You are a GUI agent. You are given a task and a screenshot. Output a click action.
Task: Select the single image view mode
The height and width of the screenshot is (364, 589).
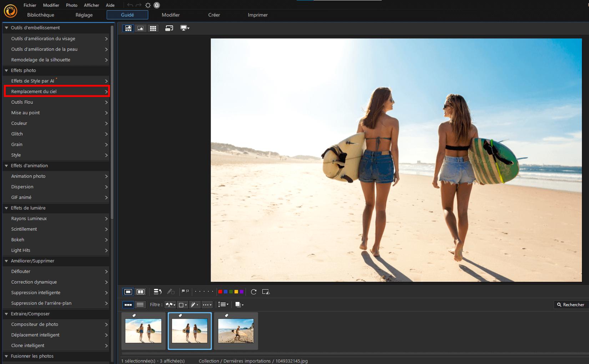[141, 28]
